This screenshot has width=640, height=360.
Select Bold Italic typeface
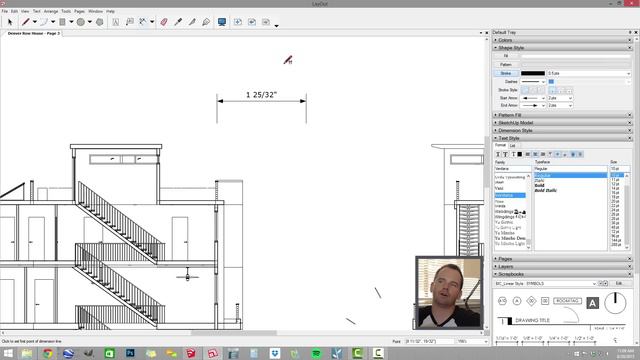tap(546, 191)
